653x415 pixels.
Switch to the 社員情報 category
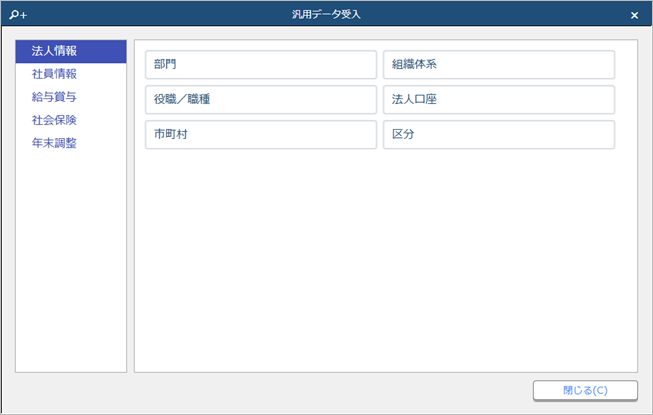[71, 74]
